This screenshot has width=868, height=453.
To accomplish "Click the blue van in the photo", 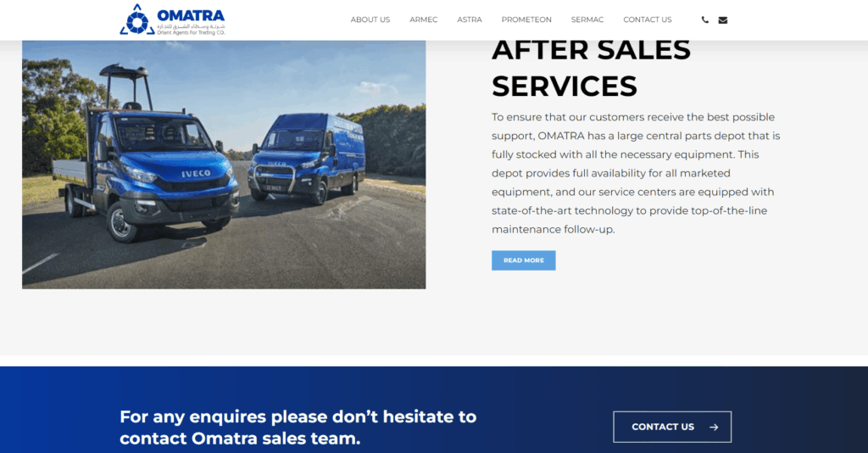I will tap(306, 157).
